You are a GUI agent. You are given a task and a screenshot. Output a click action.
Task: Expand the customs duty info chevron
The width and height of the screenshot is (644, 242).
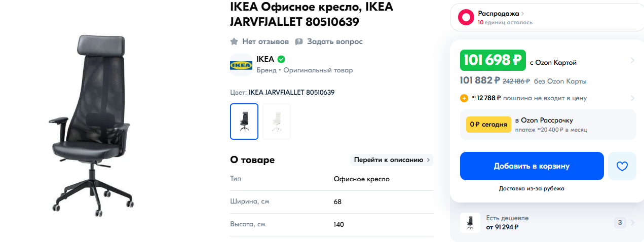coord(632,98)
